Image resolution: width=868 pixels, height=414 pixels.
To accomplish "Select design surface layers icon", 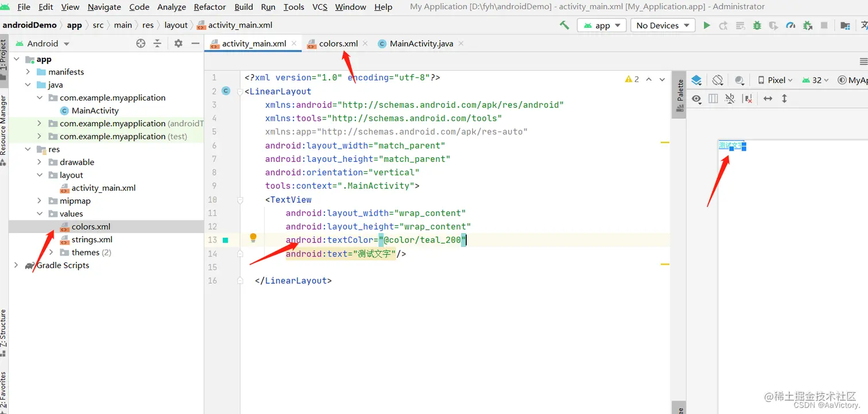I will [696, 80].
